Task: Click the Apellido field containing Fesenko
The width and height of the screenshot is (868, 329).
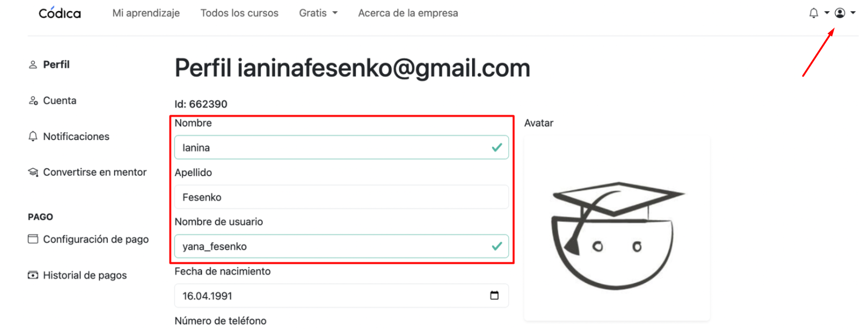Action: coord(342,197)
